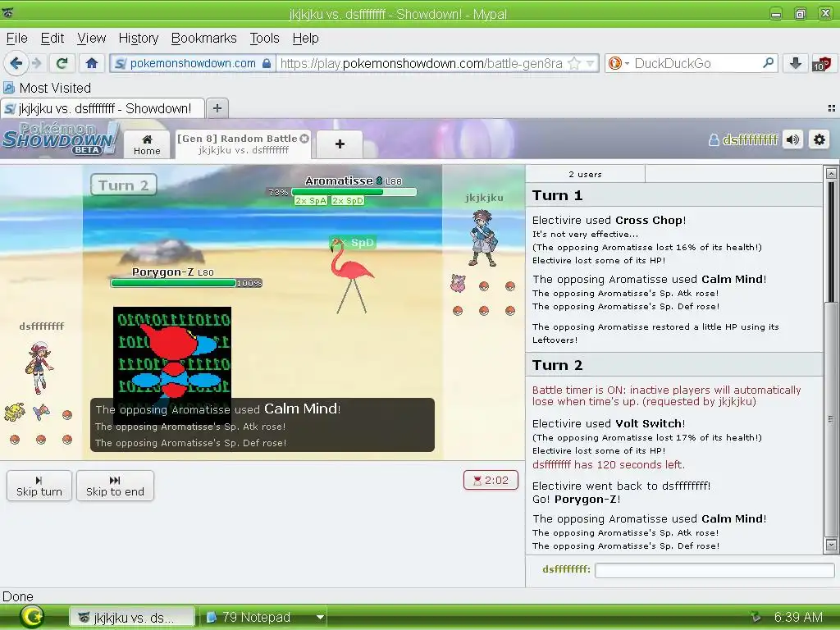Viewport: 840px width, 630px height.
Task: Open the Help menu
Action: click(x=305, y=39)
